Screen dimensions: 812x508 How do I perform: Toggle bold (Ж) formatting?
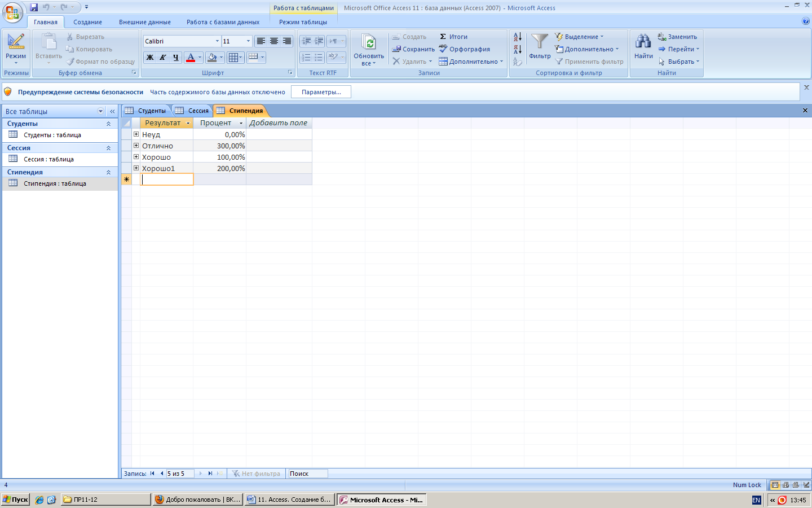[x=150, y=58]
